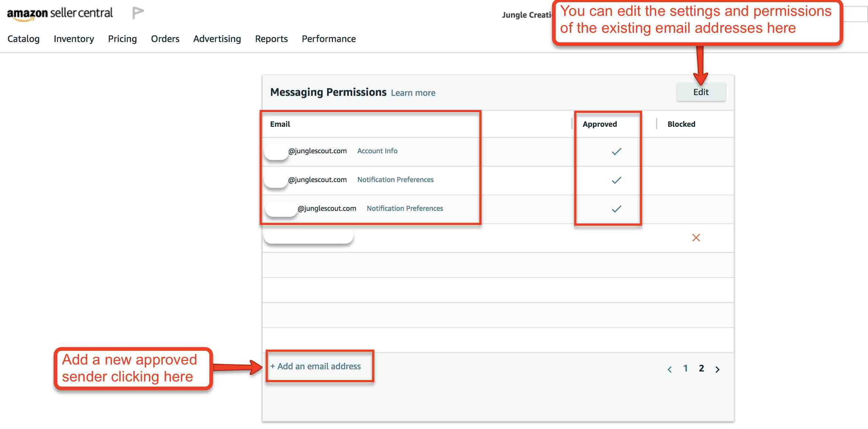Image resolution: width=868 pixels, height=429 pixels.
Task: Open the Inventory menu
Action: (74, 39)
